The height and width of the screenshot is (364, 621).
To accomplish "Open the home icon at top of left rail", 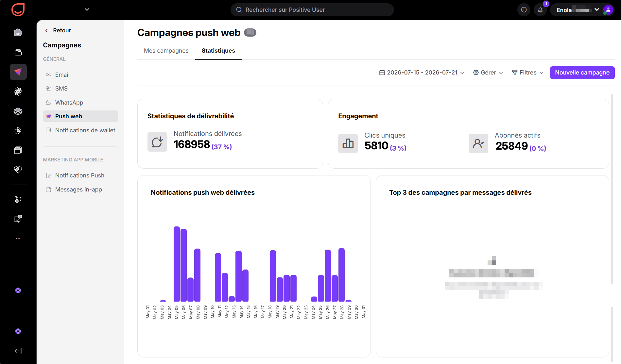I will click(18, 32).
